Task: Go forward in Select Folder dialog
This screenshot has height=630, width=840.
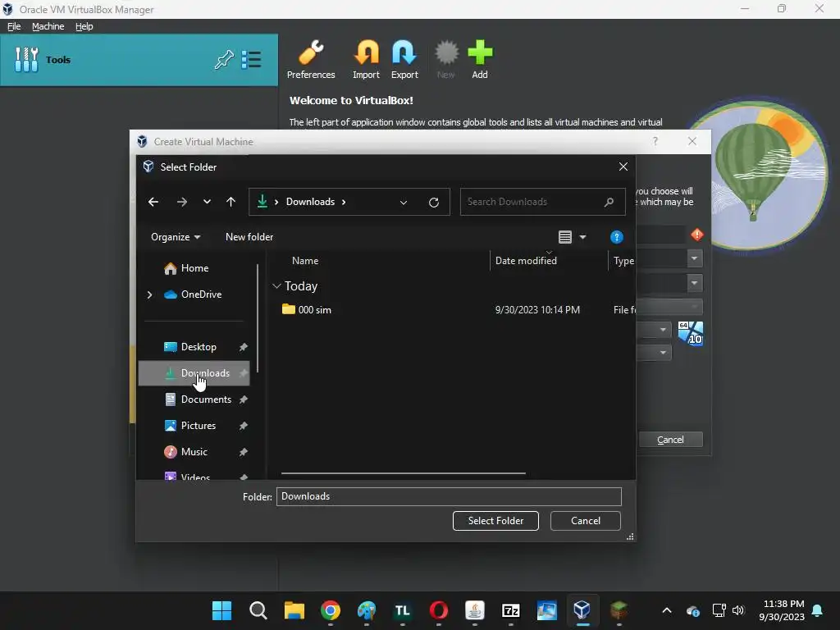Action: click(x=181, y=202)
